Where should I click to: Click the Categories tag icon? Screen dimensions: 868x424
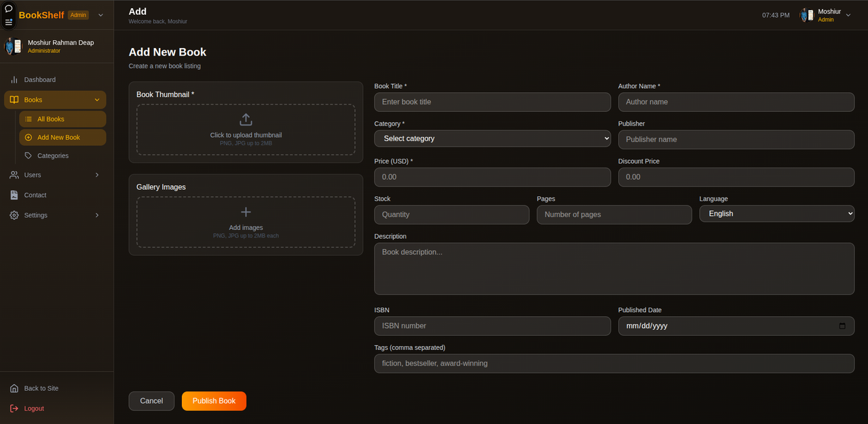[x=29, y=155]
